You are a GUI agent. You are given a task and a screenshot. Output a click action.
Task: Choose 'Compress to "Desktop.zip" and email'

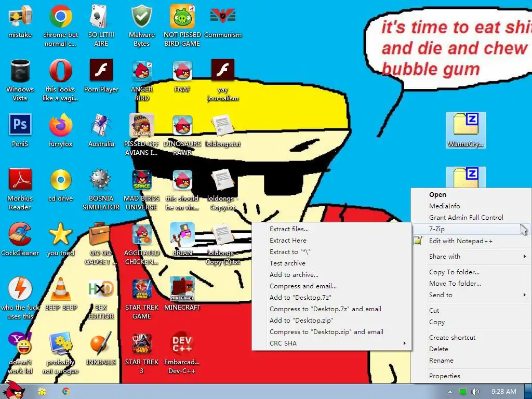332,332
